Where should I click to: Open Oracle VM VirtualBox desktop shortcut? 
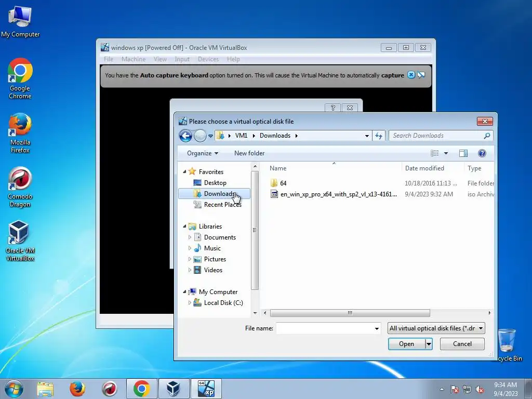point(20,241)
